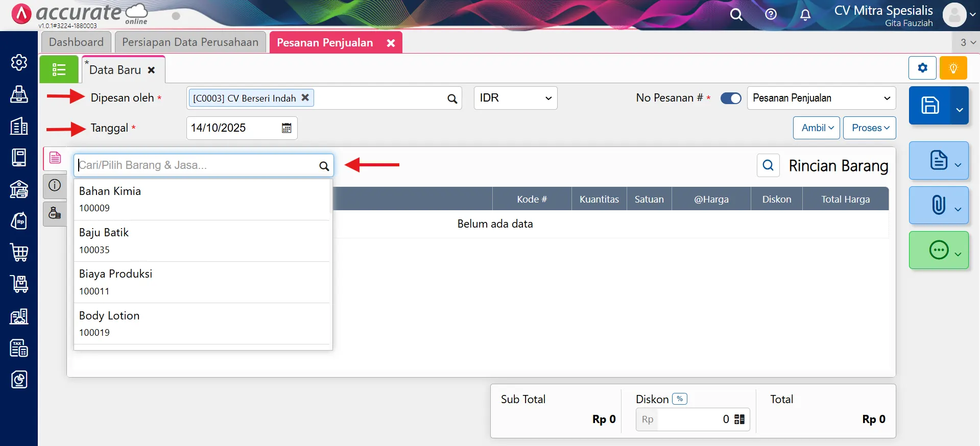980x446 pixels.
Task: Open the Rp price tag sidebar icon
Action: click(x=19, y=221)
